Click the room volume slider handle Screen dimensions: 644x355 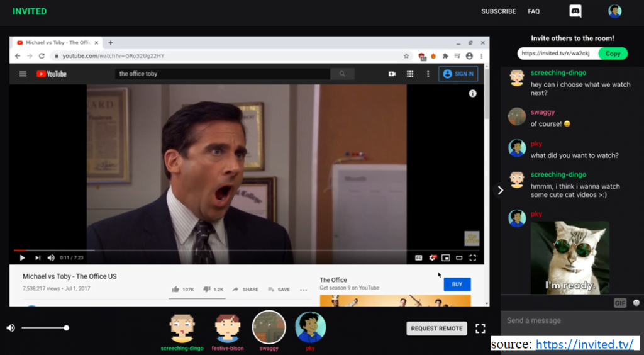click(66, 328)
